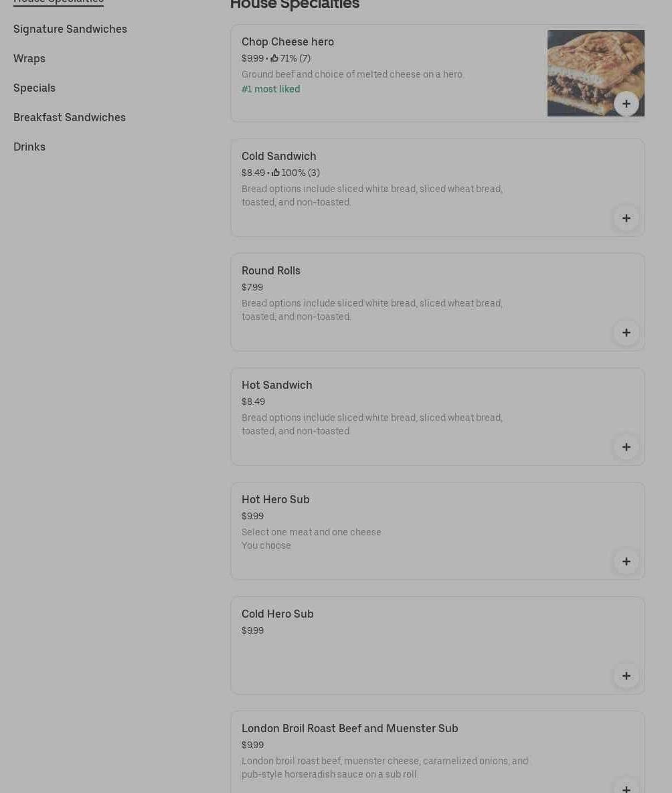Jump to Signature Sandwiches category
Screen dimensions: 672x793
(x=70, y=29)
